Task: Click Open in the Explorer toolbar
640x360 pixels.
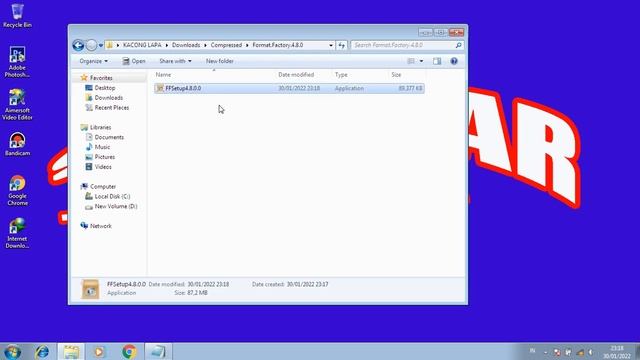Action: pos(134,61)
